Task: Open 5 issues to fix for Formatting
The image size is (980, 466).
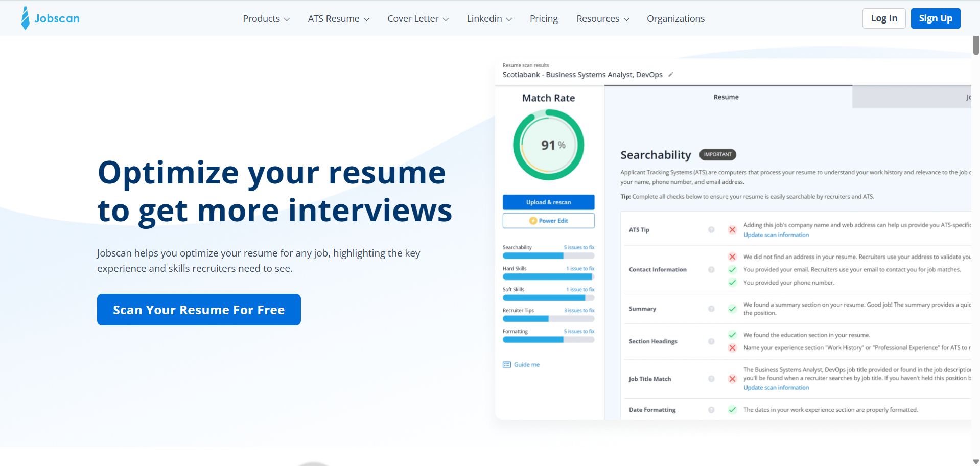Action: tap(579, 331)
